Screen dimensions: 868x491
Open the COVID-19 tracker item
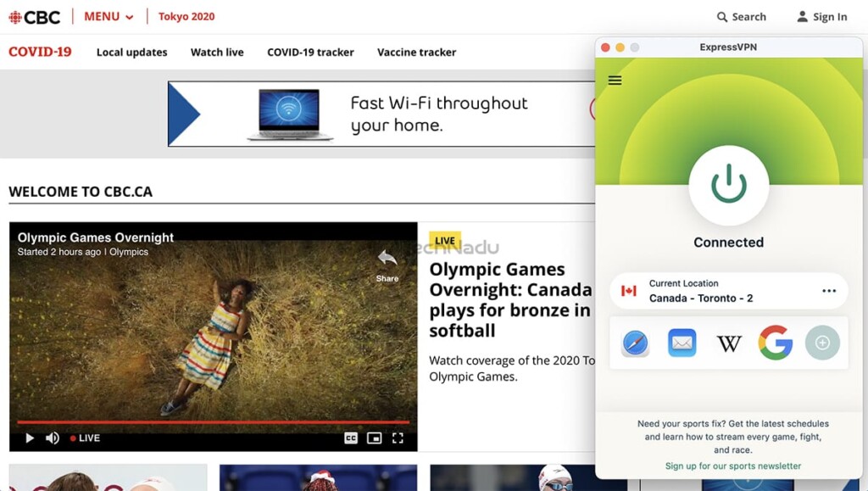coord(310,52)
